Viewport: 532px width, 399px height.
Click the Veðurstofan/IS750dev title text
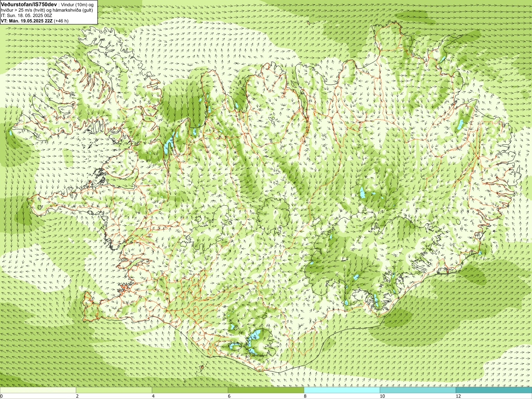[29, 4]
